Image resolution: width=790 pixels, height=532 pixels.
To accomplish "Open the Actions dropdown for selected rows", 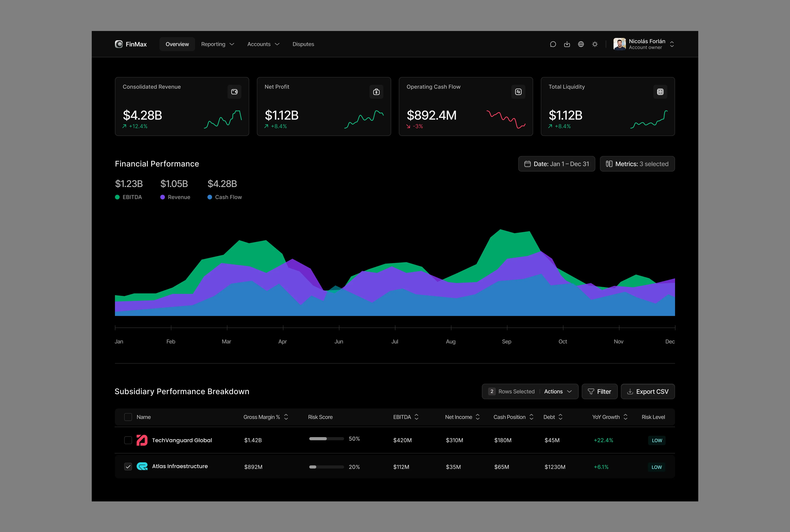I will click(557, 391).
